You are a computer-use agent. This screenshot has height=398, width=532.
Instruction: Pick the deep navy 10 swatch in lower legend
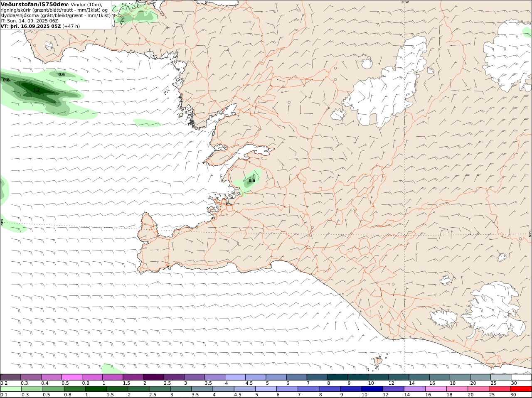(372, 389)
